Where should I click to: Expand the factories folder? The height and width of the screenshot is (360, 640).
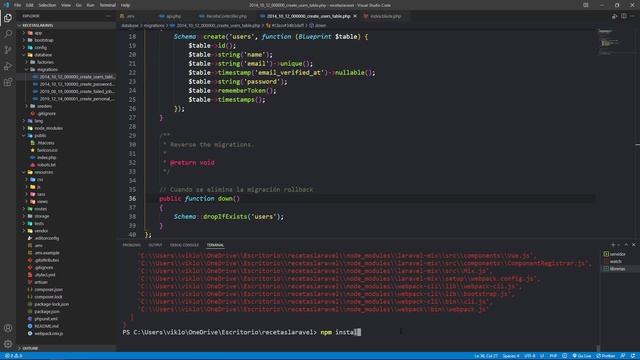click(x=45, y=62)
